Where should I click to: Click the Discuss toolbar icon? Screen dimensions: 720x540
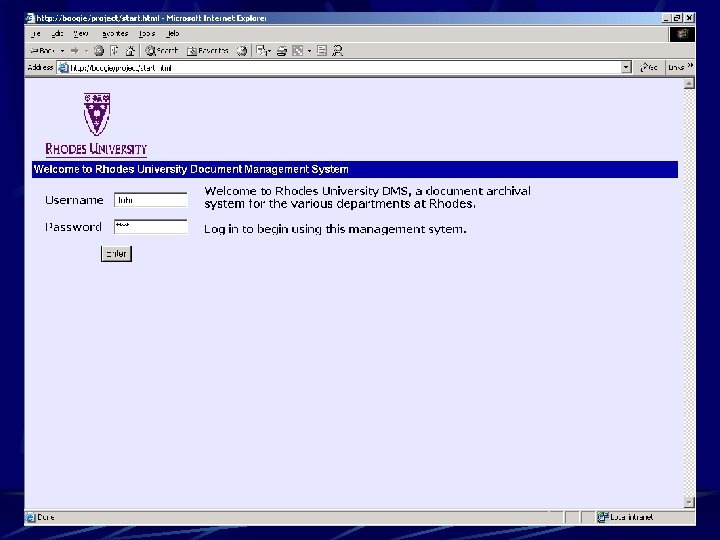322,51
